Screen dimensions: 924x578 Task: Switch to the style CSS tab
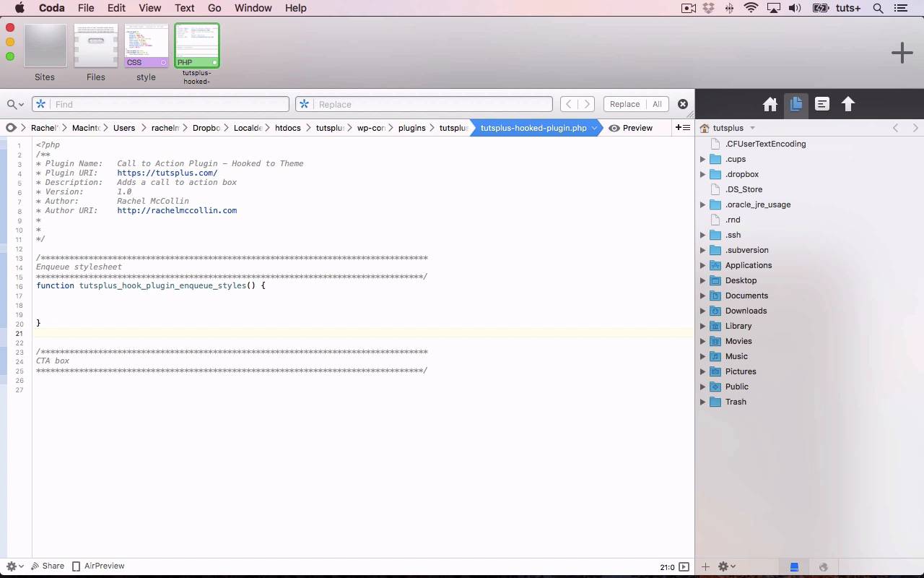tap(147, 46)
